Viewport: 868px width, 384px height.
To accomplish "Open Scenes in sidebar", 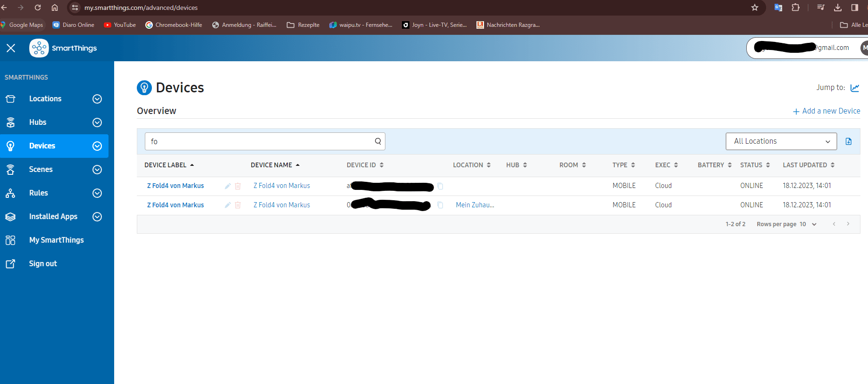I will (x=41, y=170).
